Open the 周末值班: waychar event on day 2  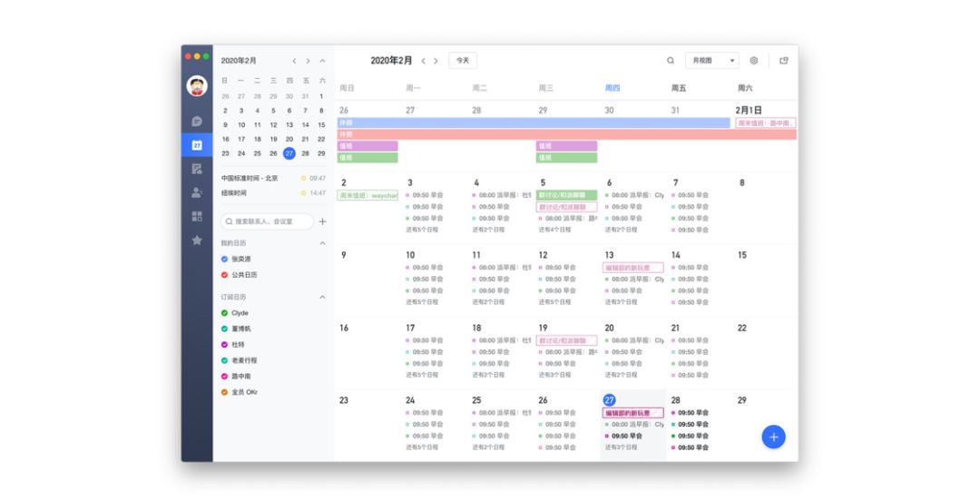(x=368, y=196)
